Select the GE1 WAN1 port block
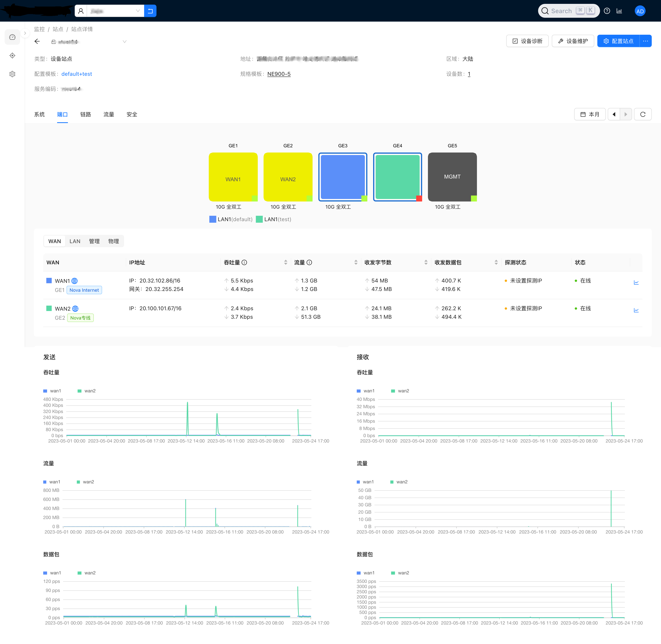Image resolution: width=661 pixels, height=644 pixels. tap(233, 177)
